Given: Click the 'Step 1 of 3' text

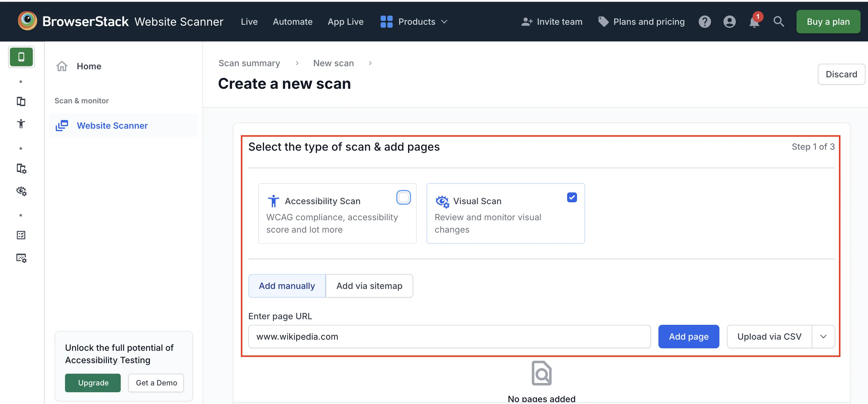Looking at the screenshot, I should pos(813,146).
